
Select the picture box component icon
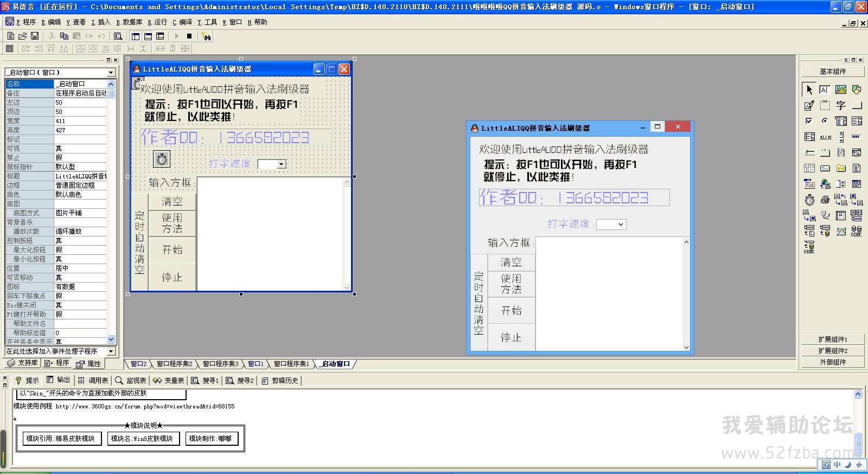[x=841, y=89]
